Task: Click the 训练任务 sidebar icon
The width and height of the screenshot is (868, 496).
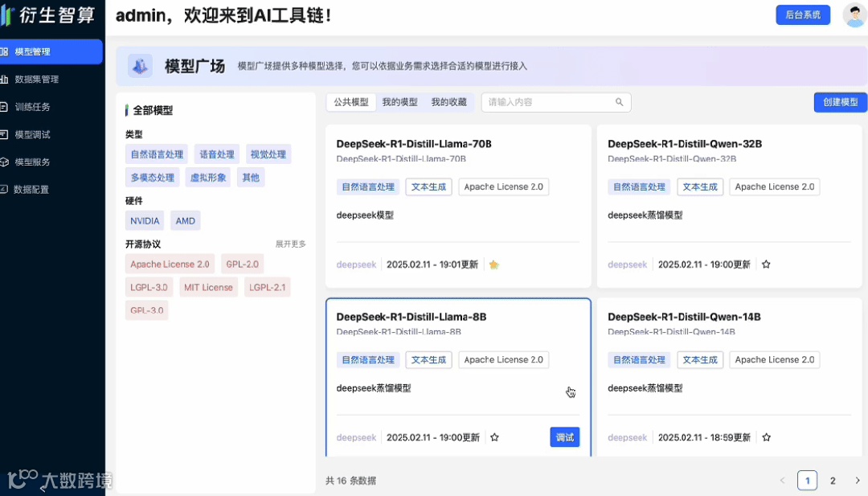Action: point(4,107)
